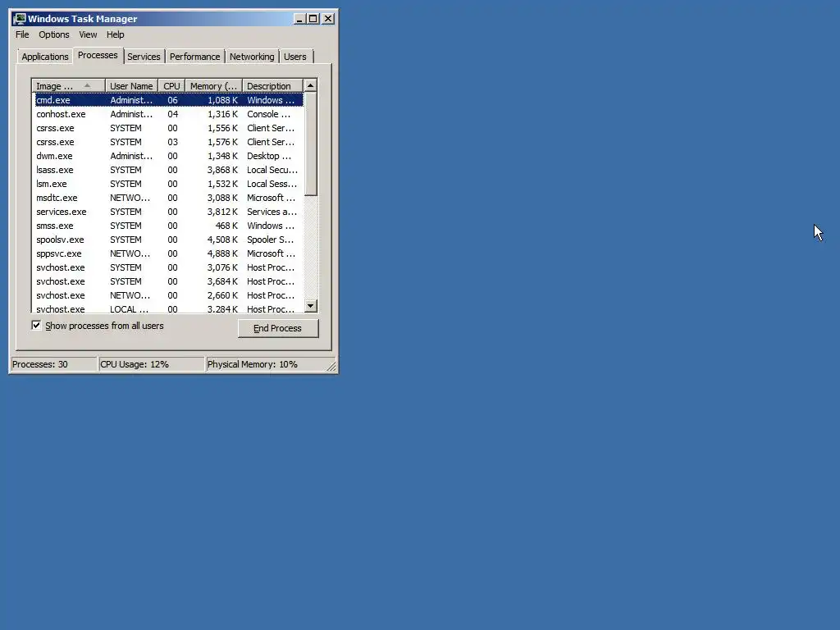840x630 pixels.
Task: Click the Services a... description cell
Action: click(272, 212)
